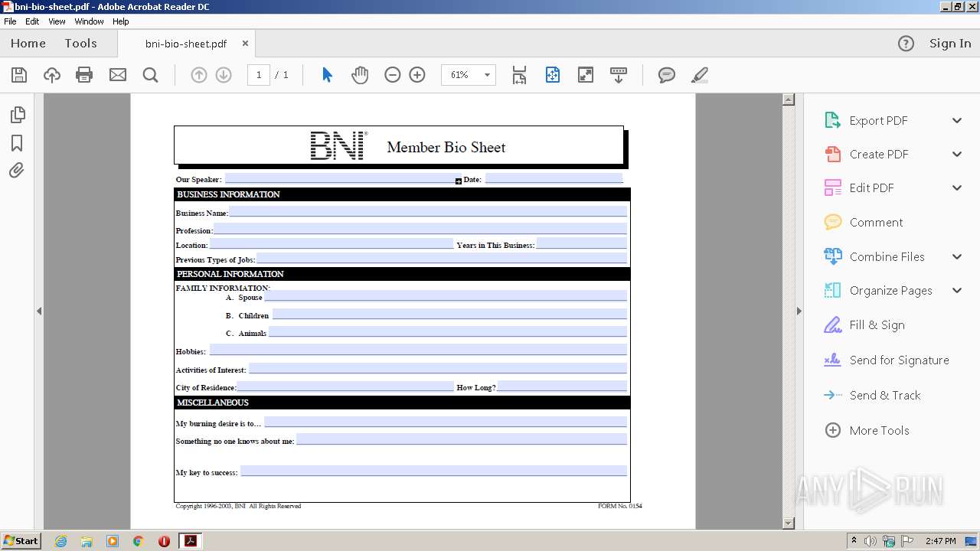The height and width of the screenshot is (551, 980).
Task: Open the Help menu
Action: pos(121,21)
